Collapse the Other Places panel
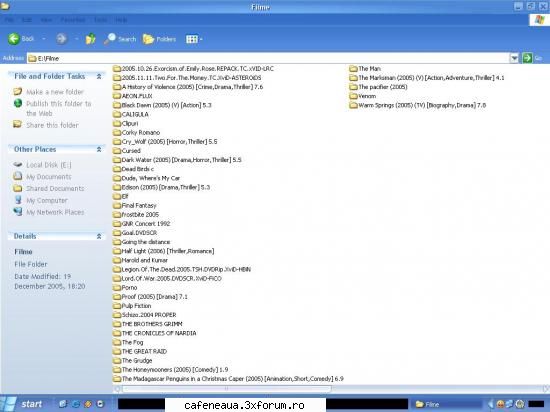550x412 pixels. [x=99, y=149]
